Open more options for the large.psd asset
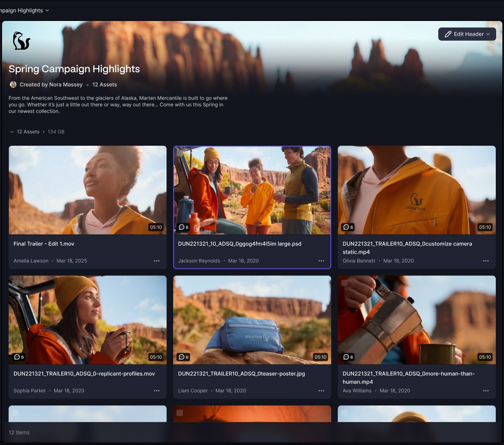504x445 pixels. tap(321, 261)
